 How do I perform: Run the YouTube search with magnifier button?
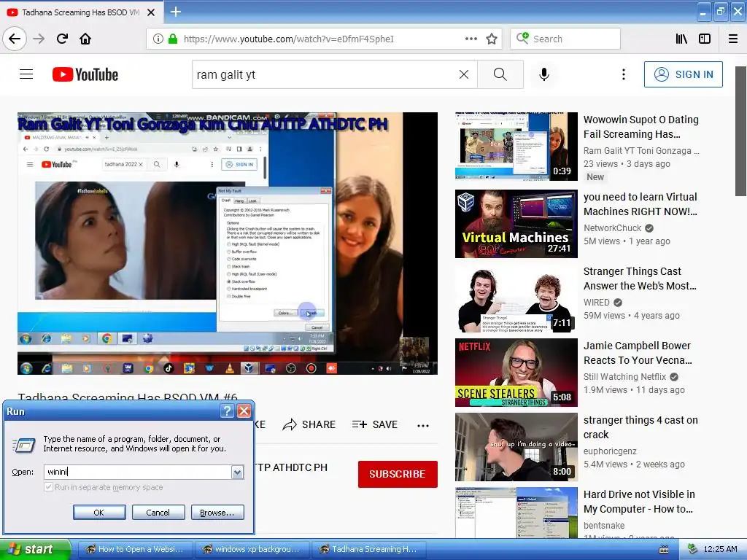point(500,74)
